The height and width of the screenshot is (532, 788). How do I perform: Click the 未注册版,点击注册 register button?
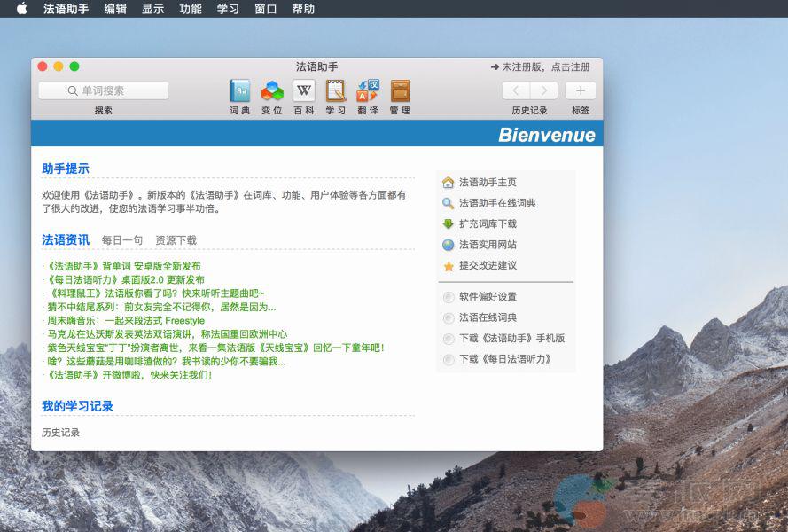[x=540, y=66]
